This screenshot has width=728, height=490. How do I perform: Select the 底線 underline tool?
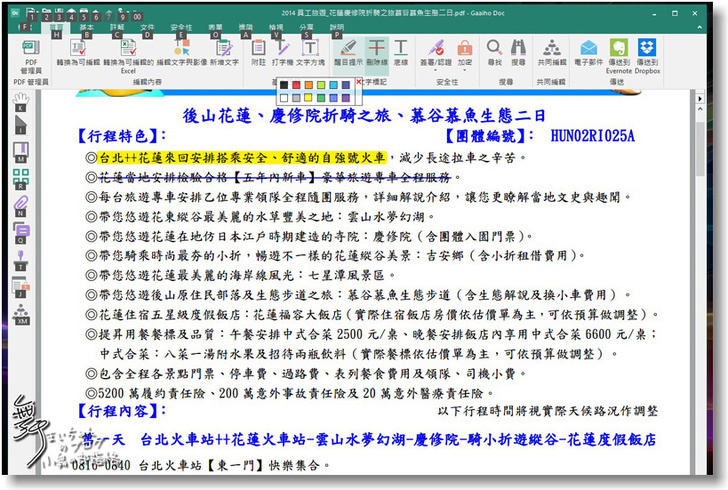point(401,52)
